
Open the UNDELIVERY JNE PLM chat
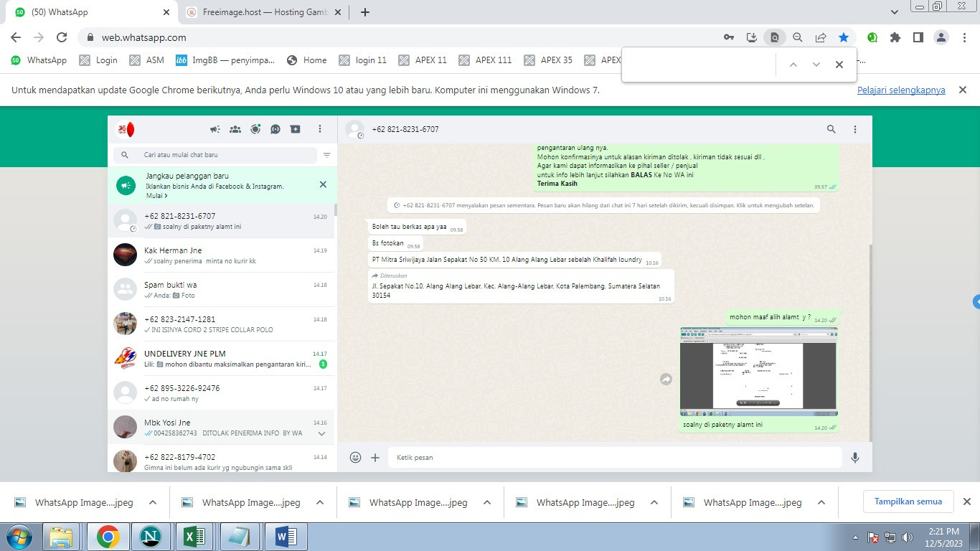point(222,359)
